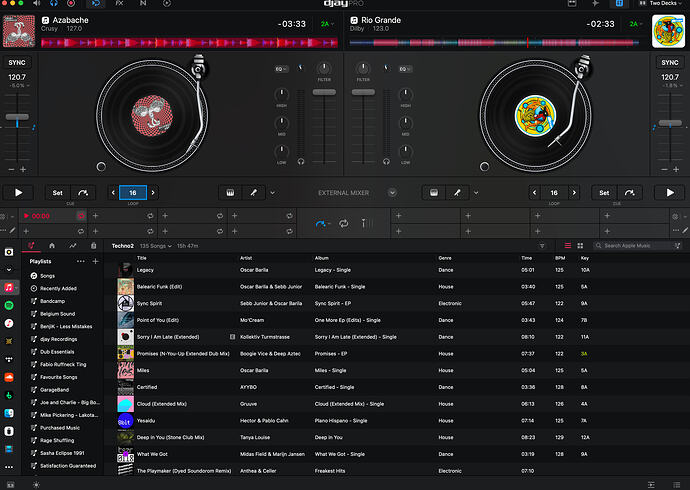Open the sampler keys icon on the left deck
Image resolution: width=690 pixels, height=490 pixels.
coord(230,193)
